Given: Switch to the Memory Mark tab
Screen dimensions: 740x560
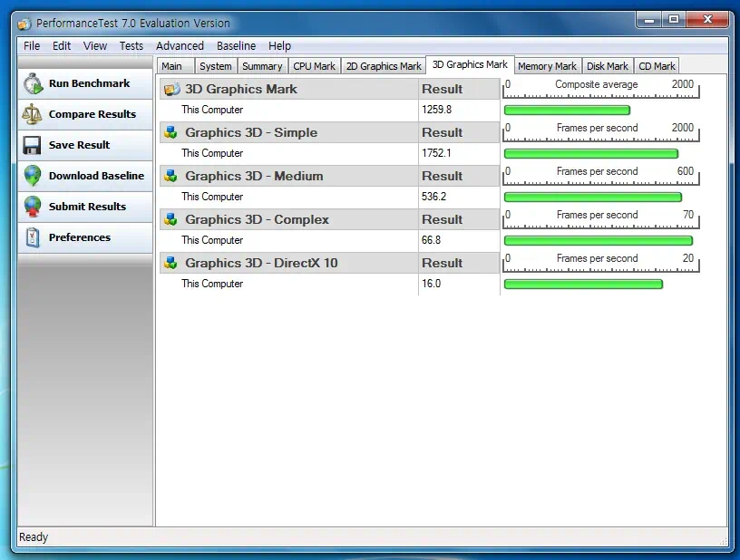Looking at the screenshot, I should point(547,65).
